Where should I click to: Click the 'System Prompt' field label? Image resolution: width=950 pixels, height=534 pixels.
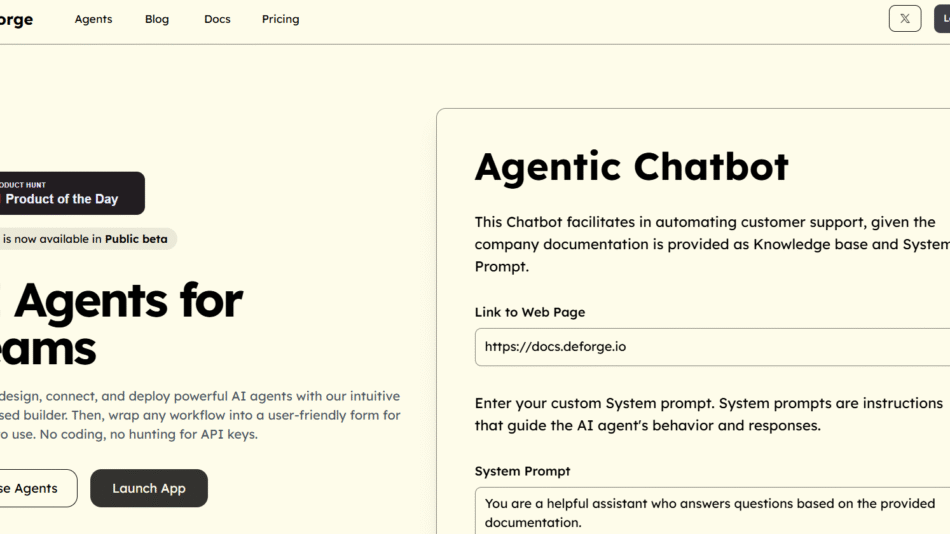tap(522, 471)
